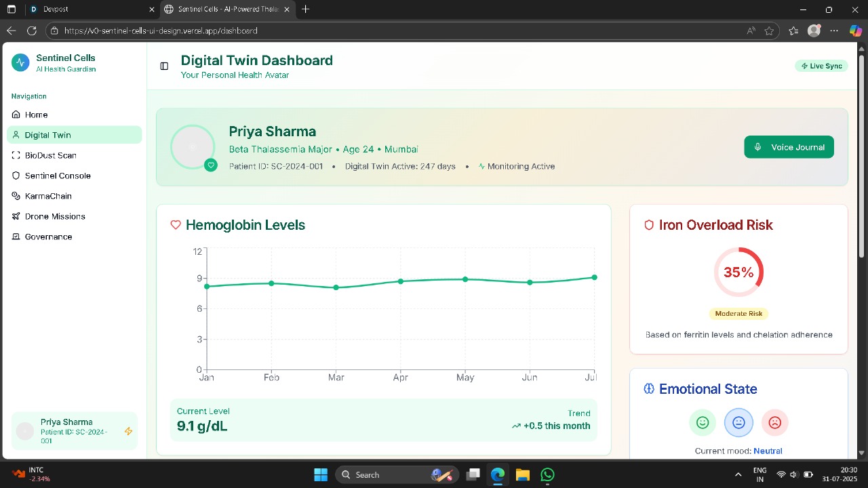Click the INTC stock widget

coord(31,474)
